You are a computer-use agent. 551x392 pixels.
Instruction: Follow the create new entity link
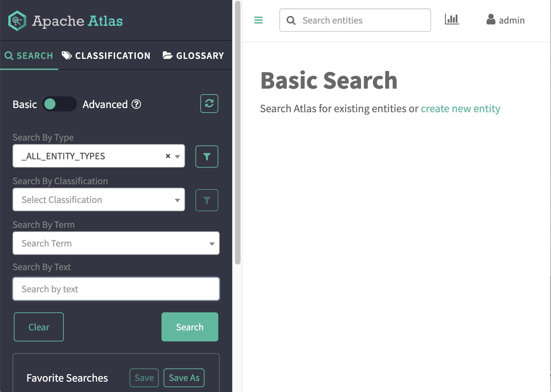[461, 109]
